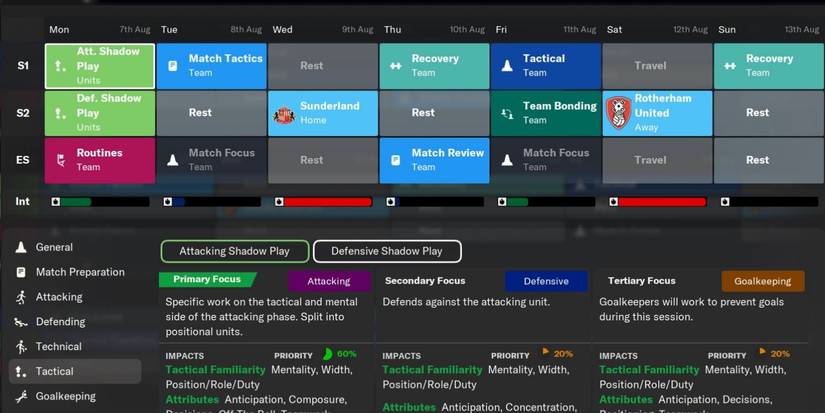Image resolution: width=825 pixels, height=413 pixels.
Task: Open Thursday's Match Review session
Action: click(x=435, y=160)
